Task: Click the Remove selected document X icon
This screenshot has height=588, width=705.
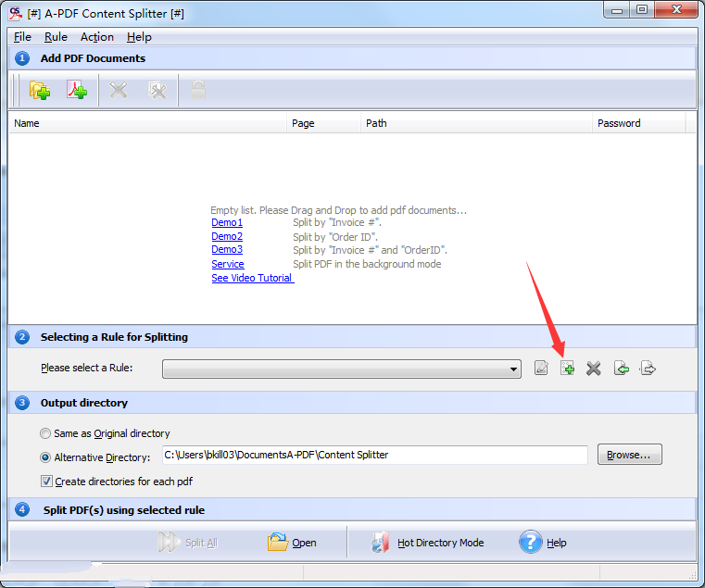Action: [x=119, y=90]
